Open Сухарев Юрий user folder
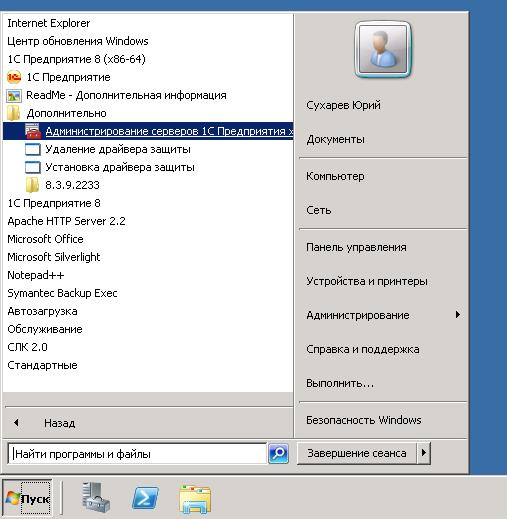The image size is (507, 519). (343, 105)
